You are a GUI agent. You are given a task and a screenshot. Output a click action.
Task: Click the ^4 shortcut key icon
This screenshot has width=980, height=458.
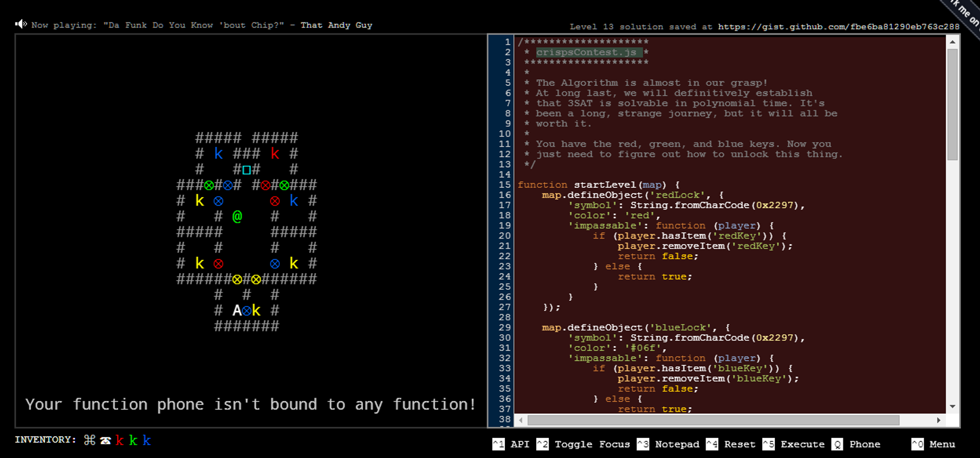[712, 444]
